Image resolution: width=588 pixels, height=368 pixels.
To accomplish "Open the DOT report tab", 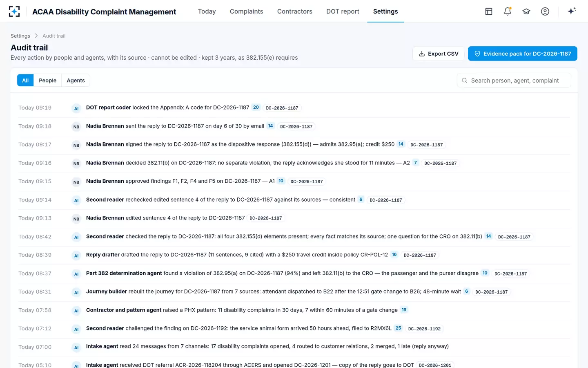I will coord(343,11).
